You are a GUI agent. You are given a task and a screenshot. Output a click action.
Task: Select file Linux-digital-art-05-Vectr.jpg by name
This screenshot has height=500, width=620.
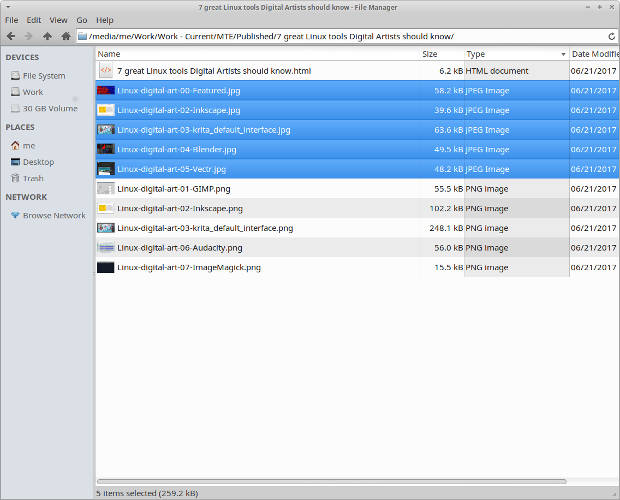pos(172,169)
